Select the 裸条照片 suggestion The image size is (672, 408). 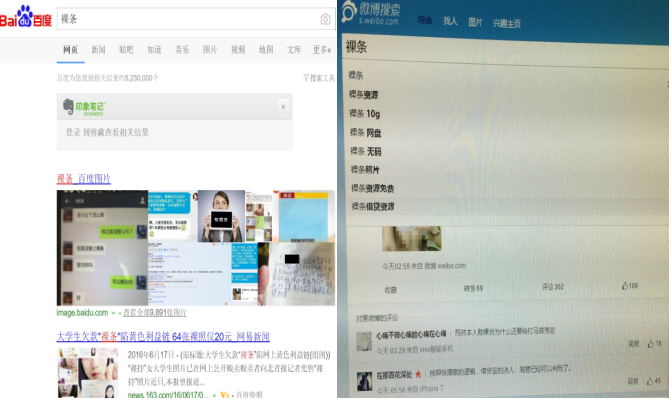[x=365, y=170]
